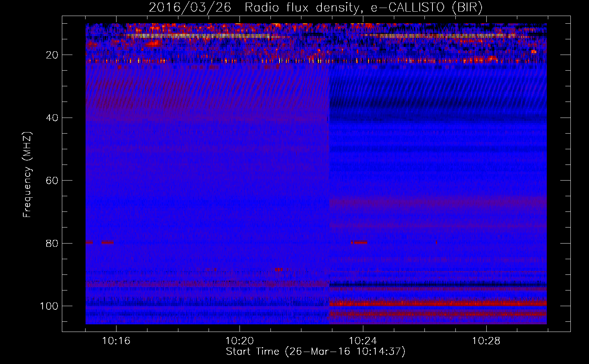The width and height of the screenshot is (589, 364).
Task: Click the '10:24' time tick label
Action: 363,341
